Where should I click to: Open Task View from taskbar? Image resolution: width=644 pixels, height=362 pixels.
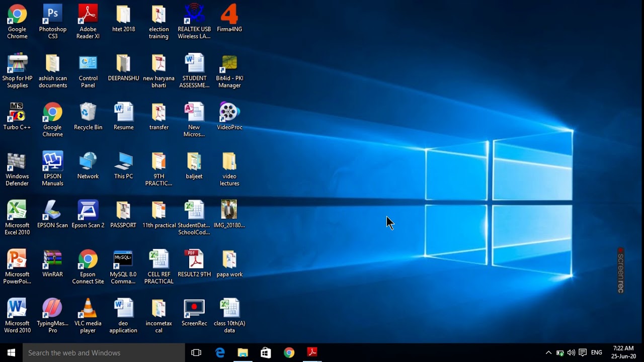pos(196,352)
